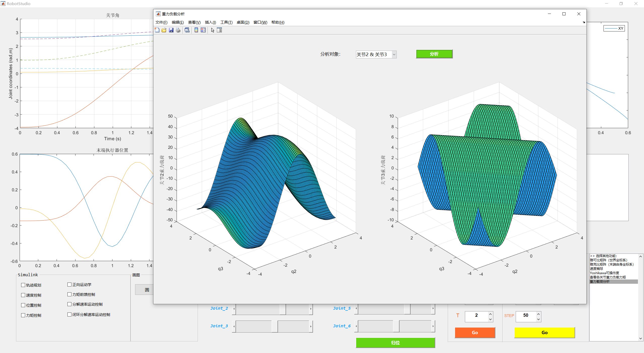Enable the 轨迹规划 checkbox
The image size is (644, 353).
(23, 285)
